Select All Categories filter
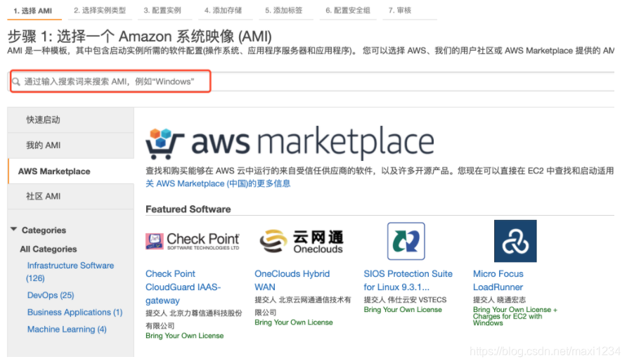This screenshot has height=364, width=627. click(49, 249)
